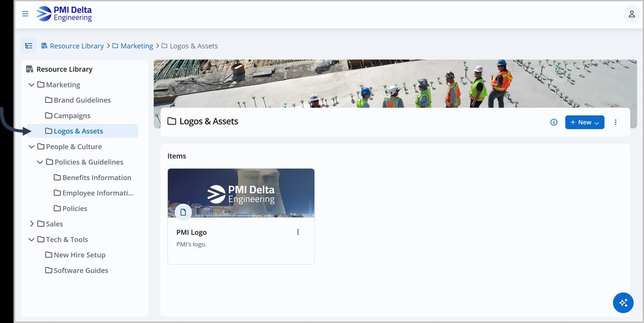The height and width of the screenshot is (323, 644).
Task: Collapse the Tech & Tools folder
Action: pyautogui.click(x=31, y=239)
